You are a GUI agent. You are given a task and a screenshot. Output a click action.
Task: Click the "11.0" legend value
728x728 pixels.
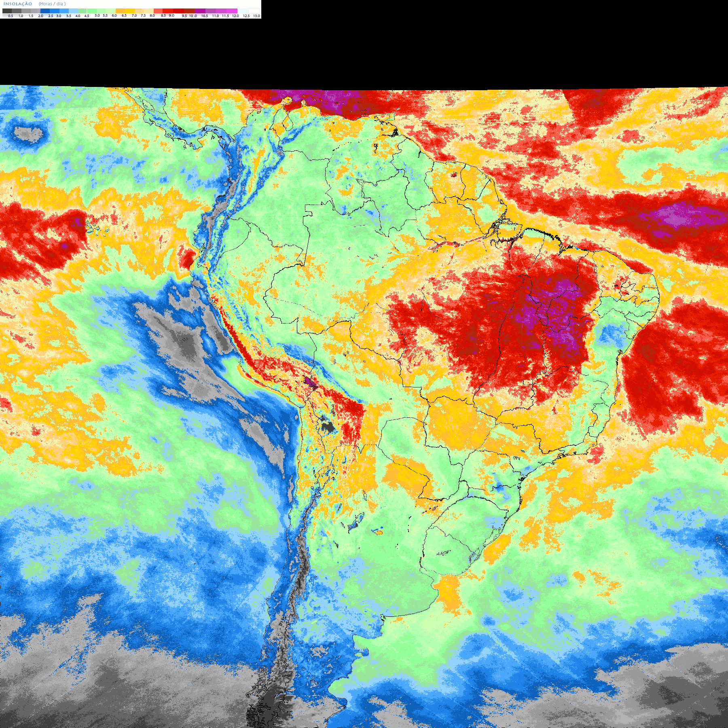coord(215,16)
